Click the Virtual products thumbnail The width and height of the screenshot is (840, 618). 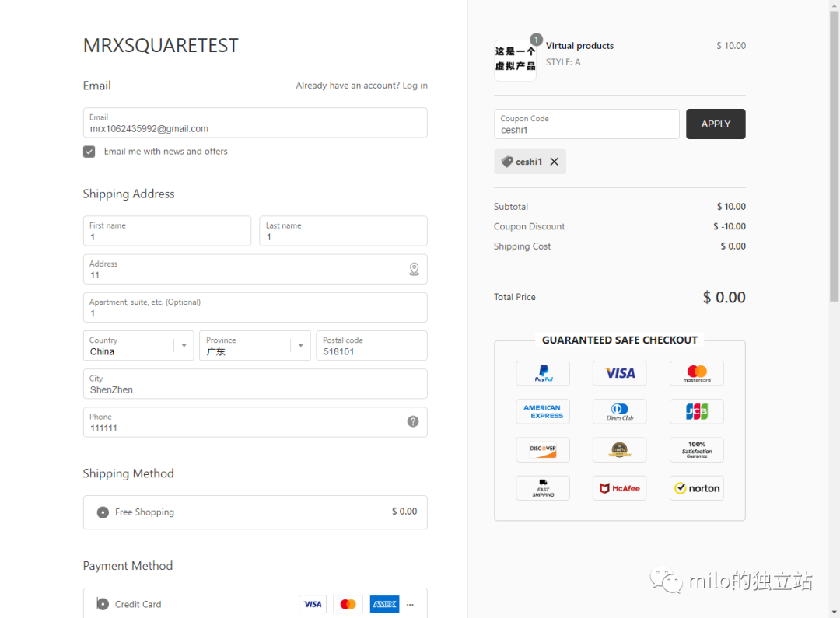pos(515,61)
